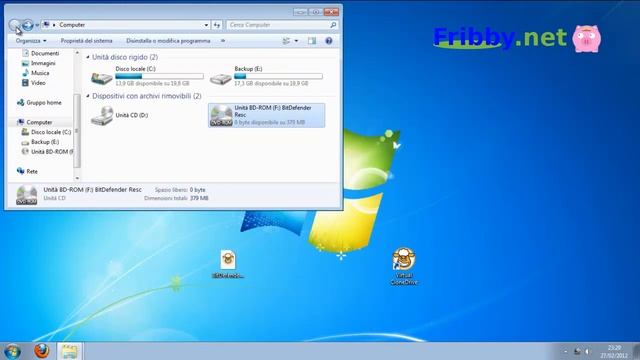
Task: Click the Forward navigation arrow in Explorer
Action: [x=28, y=25]
